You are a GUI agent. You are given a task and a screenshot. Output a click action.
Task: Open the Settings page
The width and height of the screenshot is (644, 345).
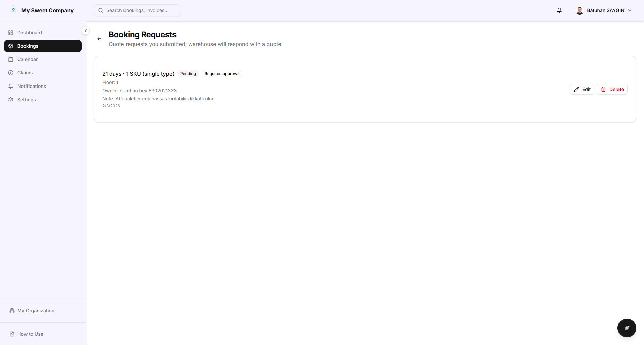pyautogui.click(x=43, y=100)
